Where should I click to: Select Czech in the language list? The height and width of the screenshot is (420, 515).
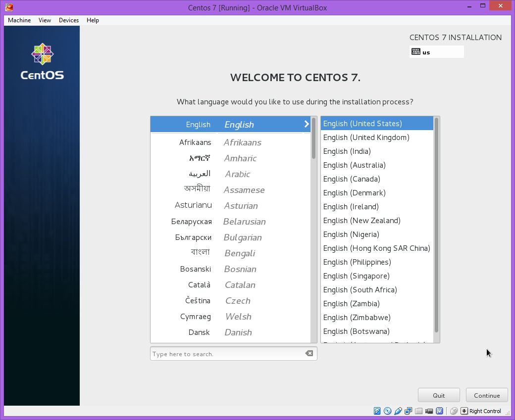[230, 301]
